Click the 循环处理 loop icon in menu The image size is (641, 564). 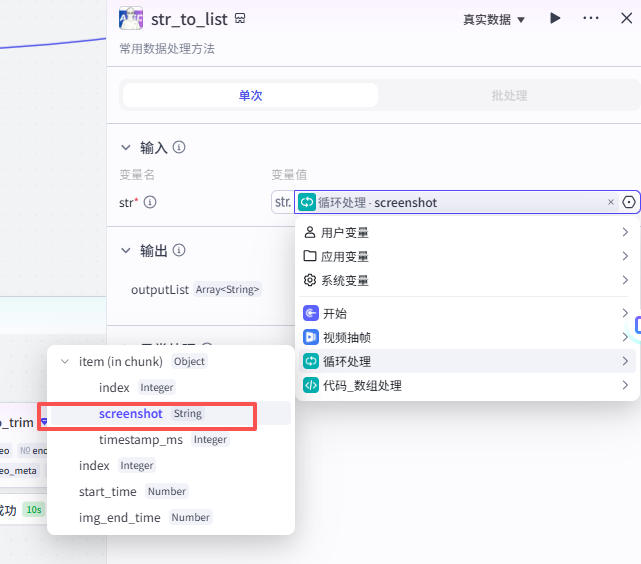pyautogui.click(x=311, y=361)
